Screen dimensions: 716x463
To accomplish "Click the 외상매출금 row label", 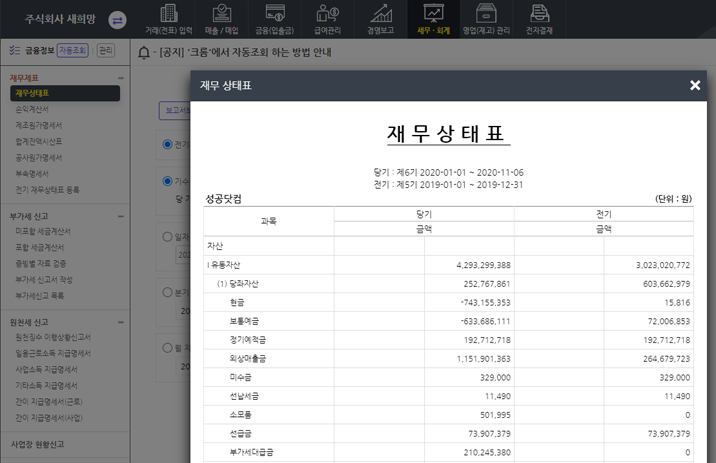I will (x=247, y=358).
